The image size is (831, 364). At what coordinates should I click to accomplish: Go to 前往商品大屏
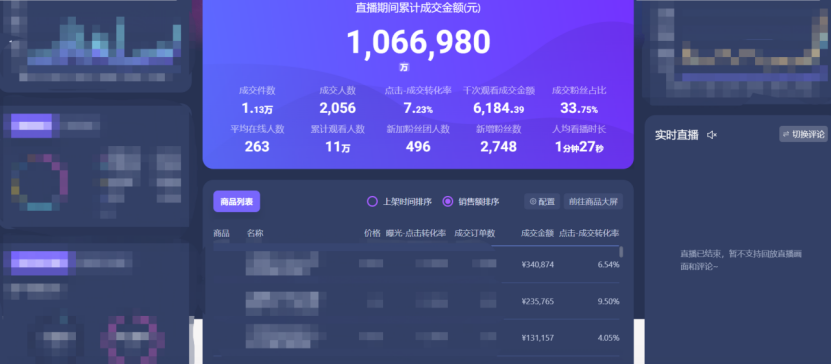click(x=593, y=201)
